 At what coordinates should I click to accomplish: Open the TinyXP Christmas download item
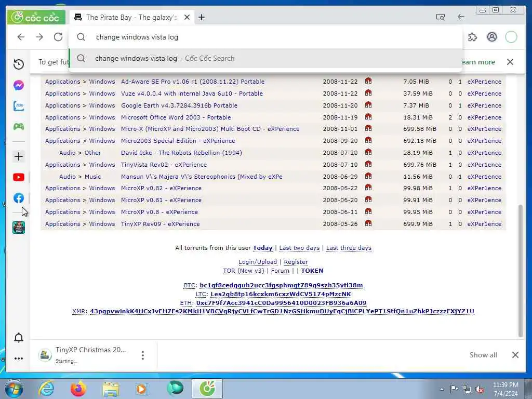pos(83,355)
